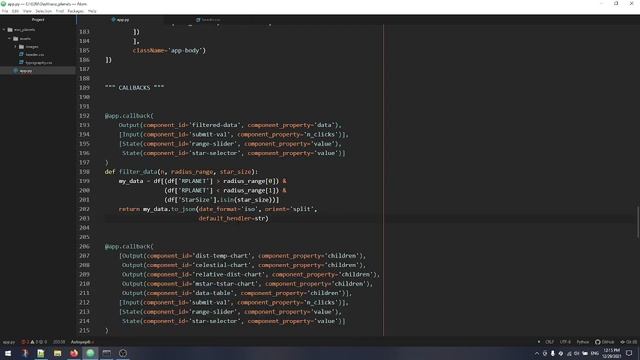Screen dimensions: 640x360
Task: Switch to the header.css editor tab
Action: [207, 20]
